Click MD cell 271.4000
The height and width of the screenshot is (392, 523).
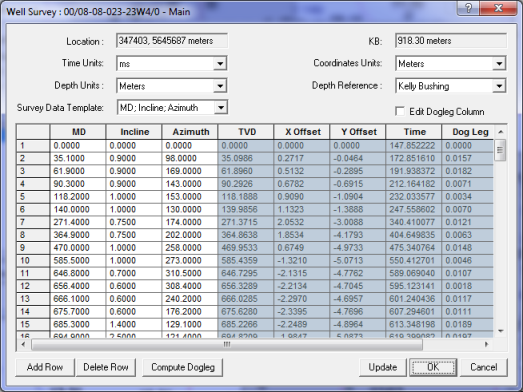[x=78, y=222]
